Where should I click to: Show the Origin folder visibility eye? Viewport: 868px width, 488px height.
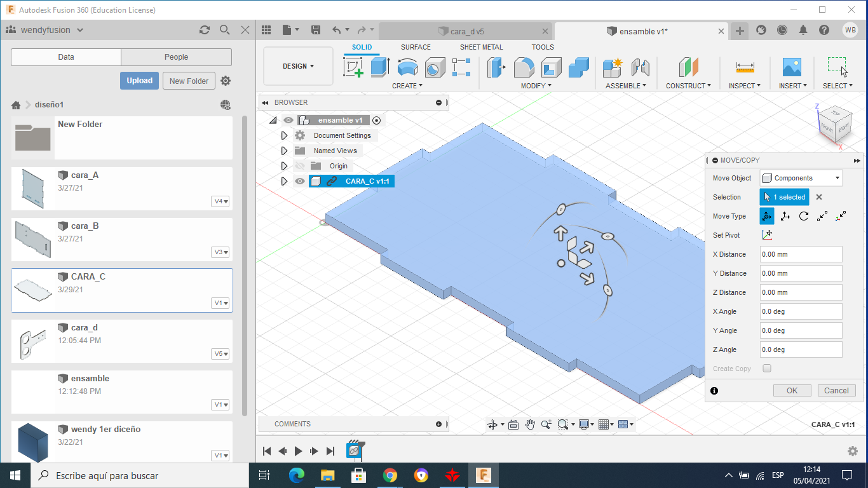point(300,166)
